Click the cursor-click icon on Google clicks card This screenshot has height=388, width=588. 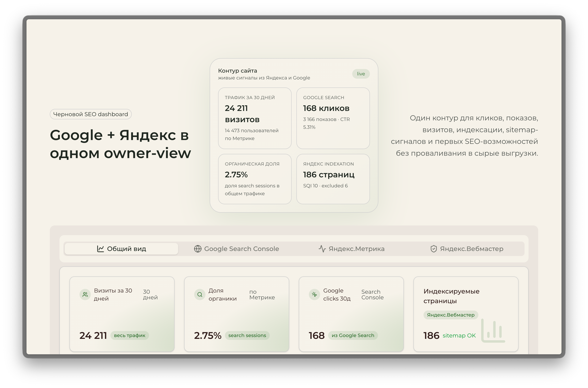314,295
